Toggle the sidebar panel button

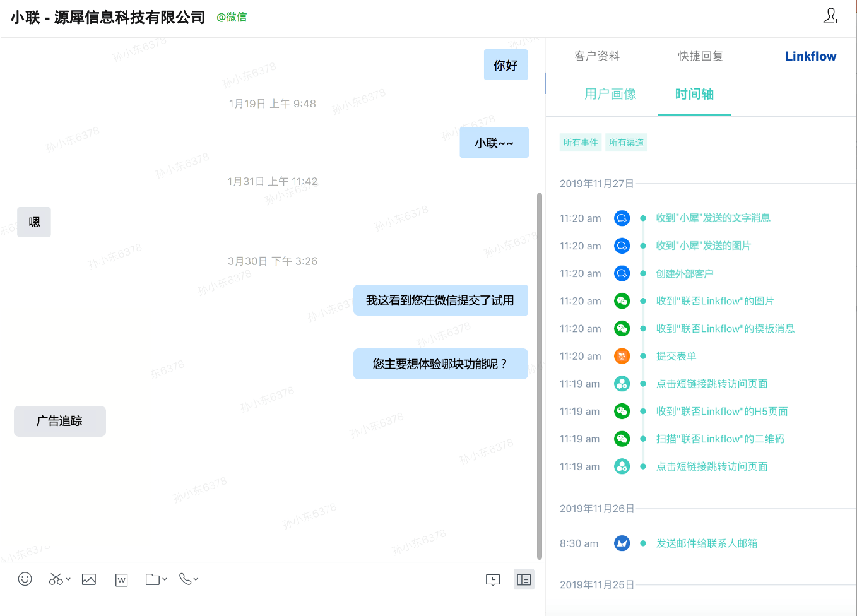click(524, 579)
